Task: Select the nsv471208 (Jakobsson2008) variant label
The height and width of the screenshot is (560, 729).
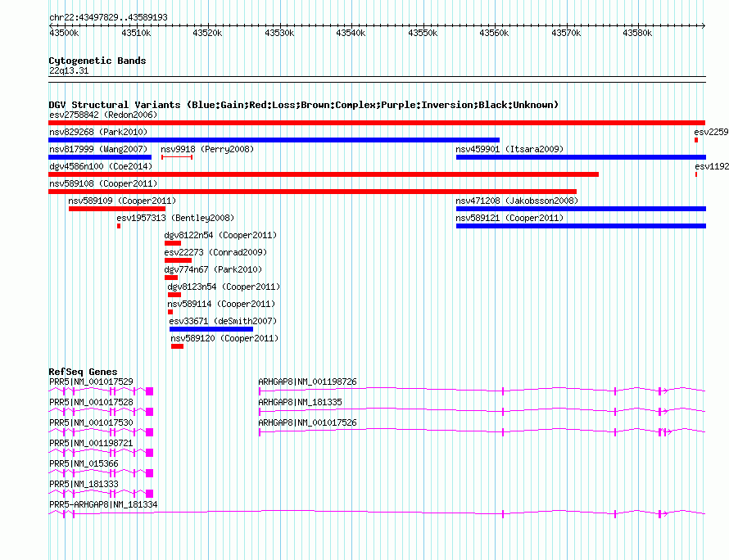Action: click(517, 201)
